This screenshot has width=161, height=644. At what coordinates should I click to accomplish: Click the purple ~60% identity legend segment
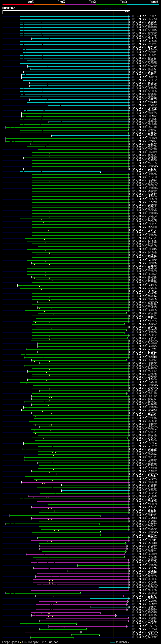click(80, 5)
